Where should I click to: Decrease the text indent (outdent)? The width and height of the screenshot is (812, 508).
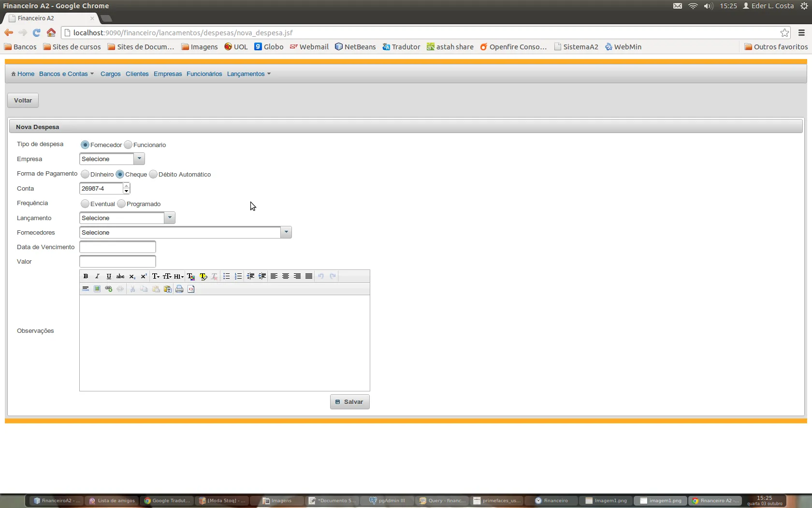pyautogui.click(x=250, y=276)
